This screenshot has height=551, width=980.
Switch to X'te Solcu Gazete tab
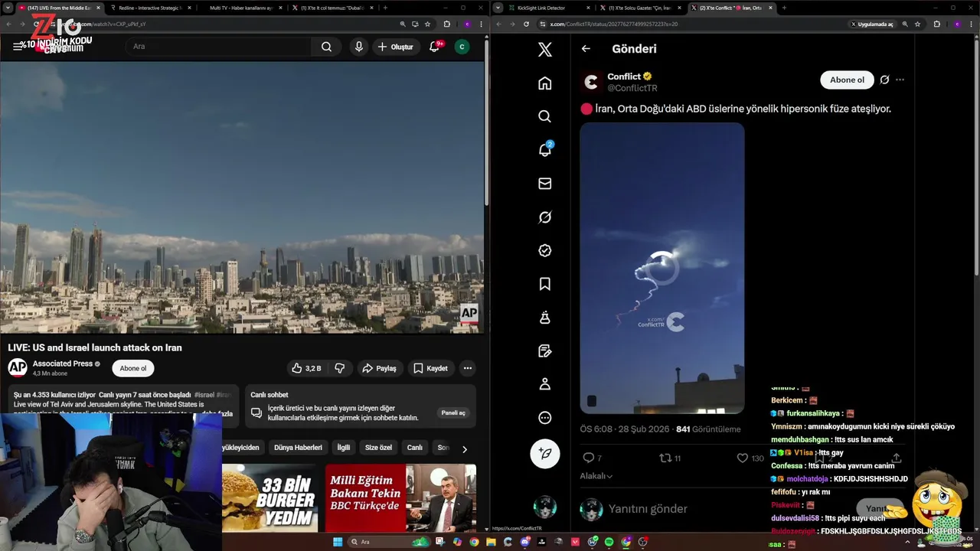pos(640,8)
